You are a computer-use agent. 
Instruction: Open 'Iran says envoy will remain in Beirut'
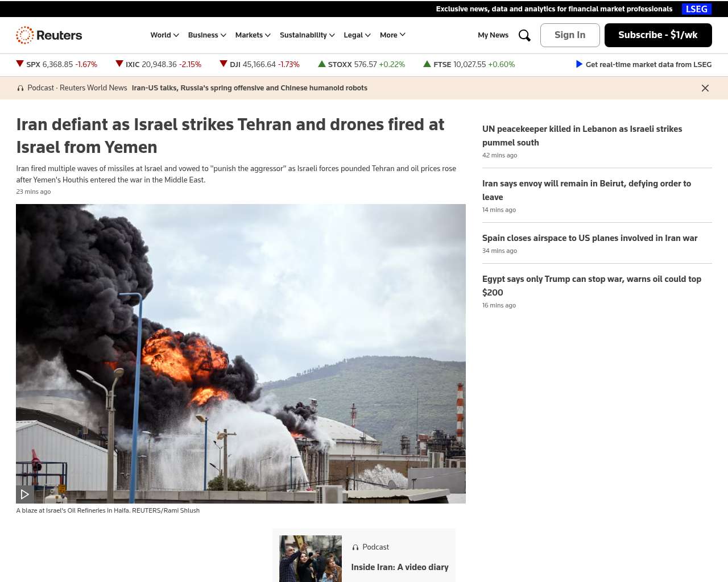pos(586,190)
